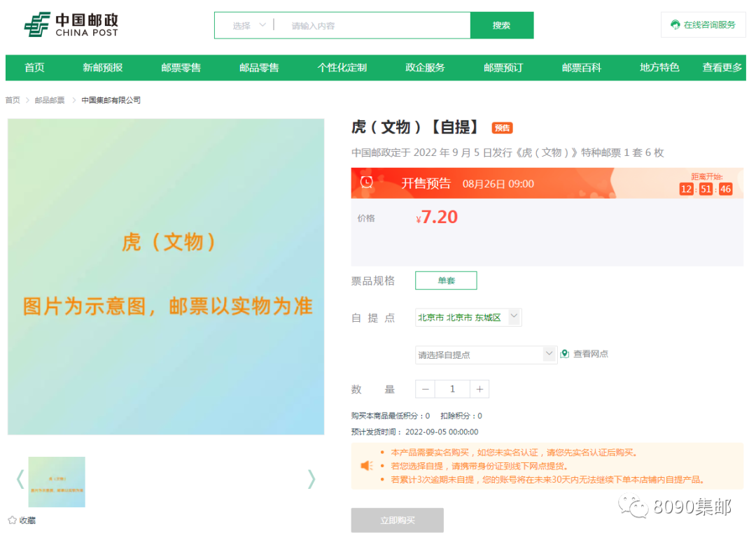This screenshot has height=540, width=756.
Task: Open 在线咨询服务 online support
Action: [x=703, y=24]
